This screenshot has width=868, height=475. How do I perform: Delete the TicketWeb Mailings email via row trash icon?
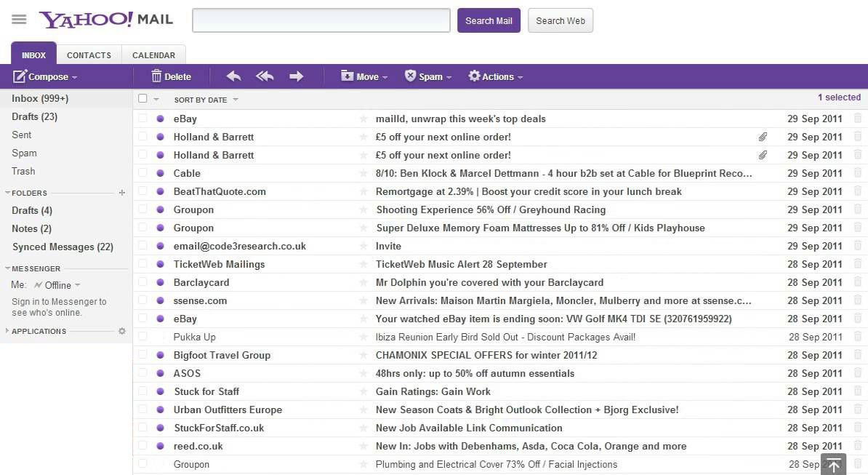(858, 263)
